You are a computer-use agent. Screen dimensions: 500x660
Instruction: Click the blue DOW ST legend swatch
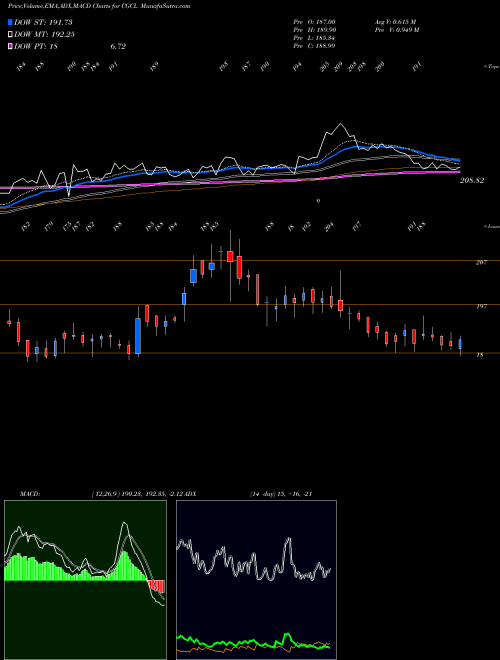[10, 22]
